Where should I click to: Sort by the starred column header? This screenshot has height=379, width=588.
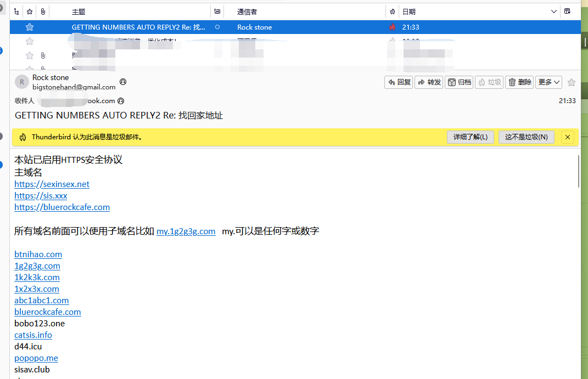[x=30, y=12]
